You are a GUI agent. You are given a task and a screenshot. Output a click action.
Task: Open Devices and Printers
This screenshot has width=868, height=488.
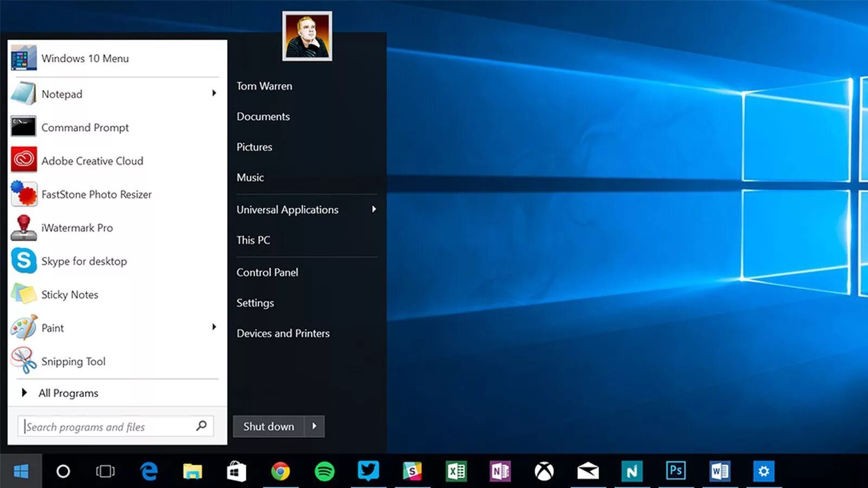point(283,333)
